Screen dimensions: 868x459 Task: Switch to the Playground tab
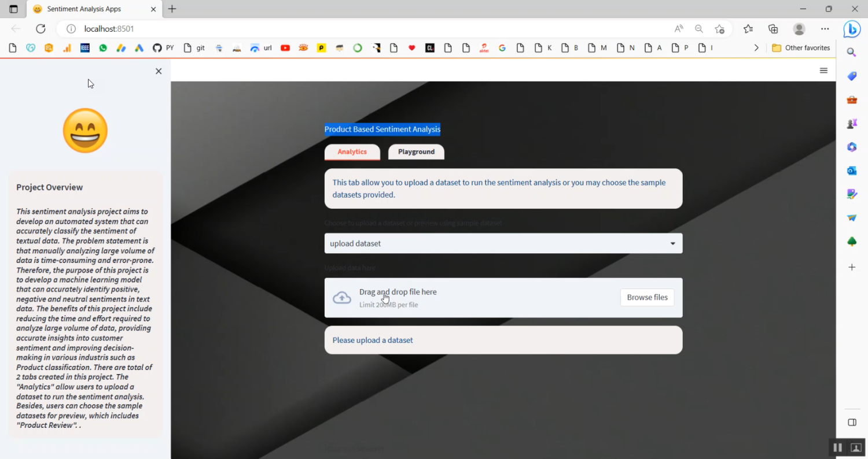[416, 151]
